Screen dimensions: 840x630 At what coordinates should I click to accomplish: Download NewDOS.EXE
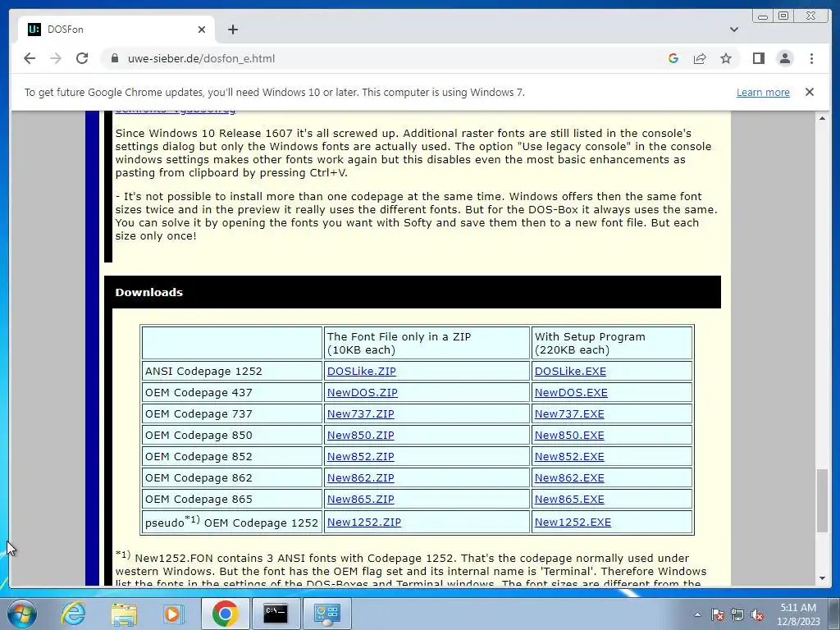(571, 393)
